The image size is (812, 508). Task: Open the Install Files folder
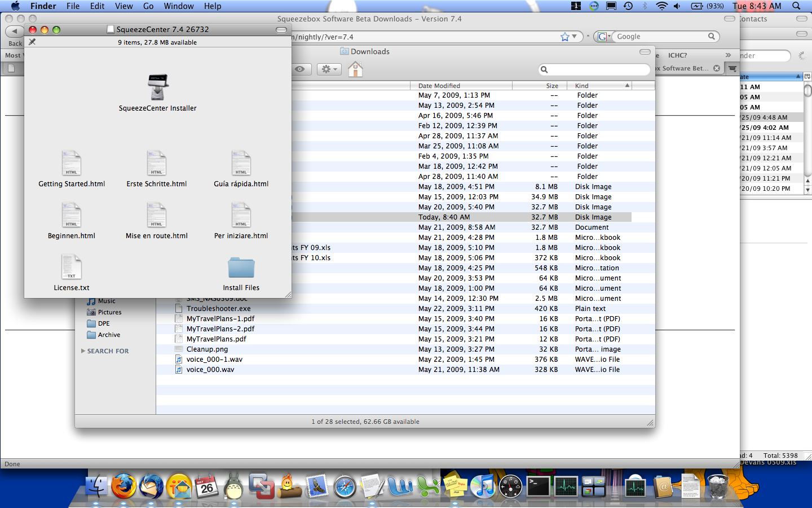click(241, 268)
